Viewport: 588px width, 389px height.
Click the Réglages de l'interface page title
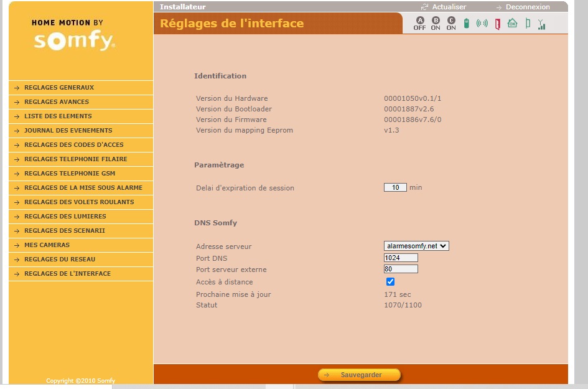click(231, 23)
